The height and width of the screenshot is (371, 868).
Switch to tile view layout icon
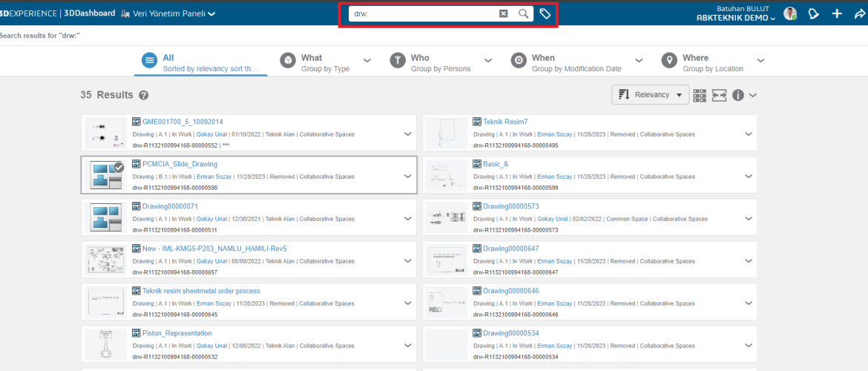pyautogui.click(x=700, y=95)
